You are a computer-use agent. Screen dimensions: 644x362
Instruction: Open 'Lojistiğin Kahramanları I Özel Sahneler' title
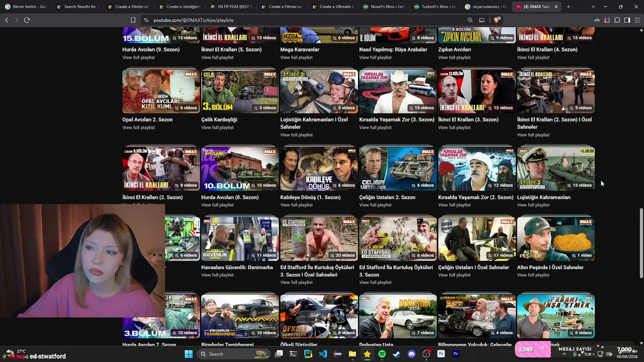coord(314,123)
